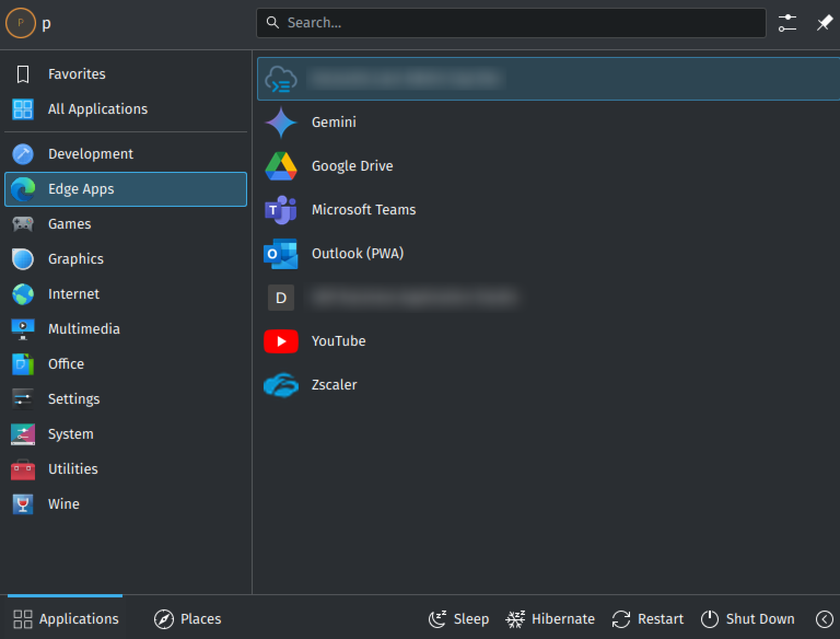Click the Restart button
Image resolution: width=840 pixels, height=639 pixels.
click(648, 619)
